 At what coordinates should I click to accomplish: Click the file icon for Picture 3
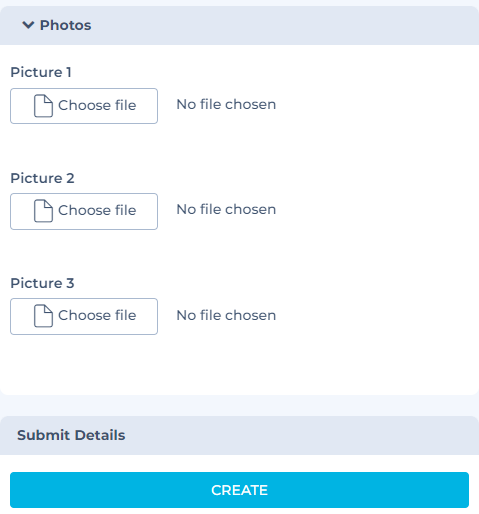(x=43, y=316)
